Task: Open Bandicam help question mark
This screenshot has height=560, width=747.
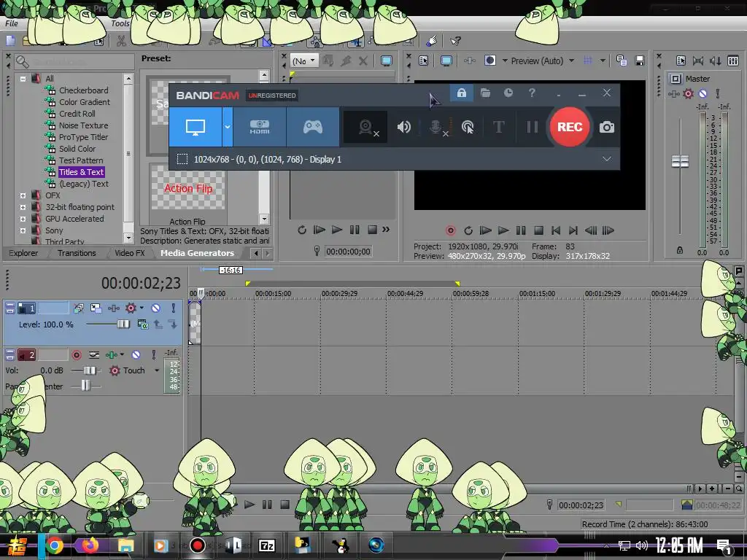Action: [532, 93]
